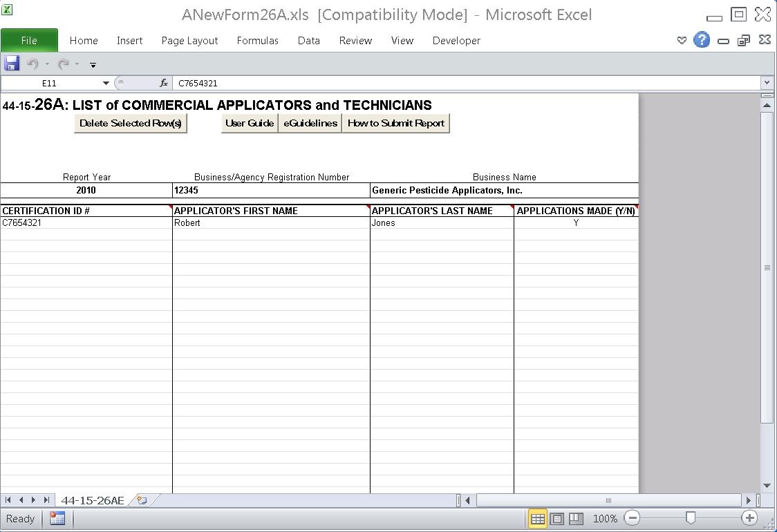Click the formula bar containing C7654321

click(x=466, y=83)
